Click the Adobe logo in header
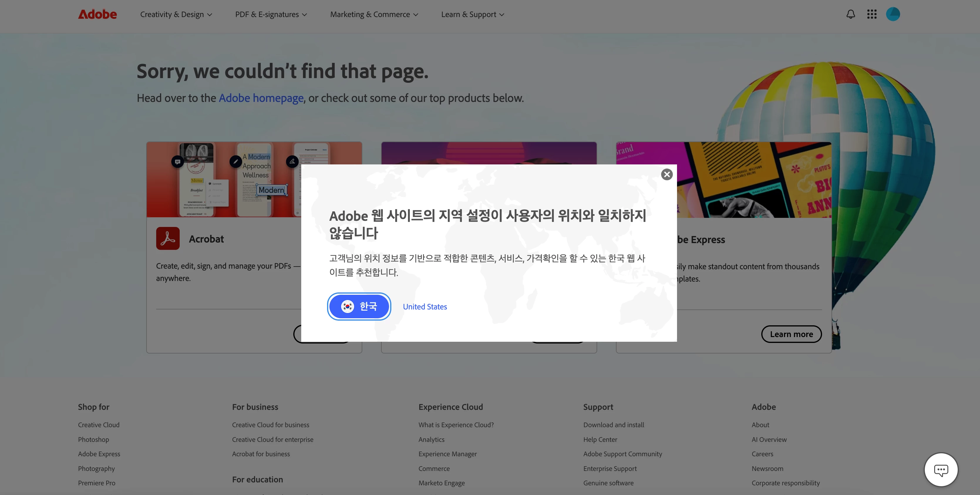Viewport: 980px width, 495px height. click(97, 14)
